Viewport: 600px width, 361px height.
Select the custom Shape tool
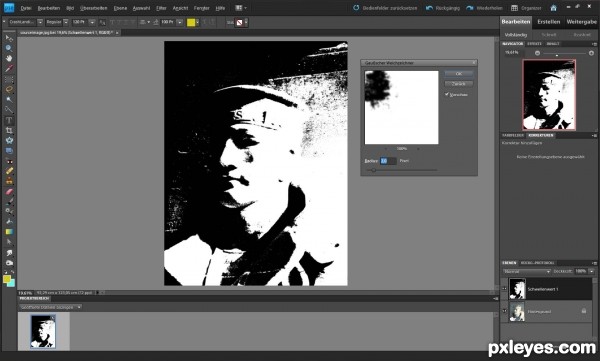(9, 242)
